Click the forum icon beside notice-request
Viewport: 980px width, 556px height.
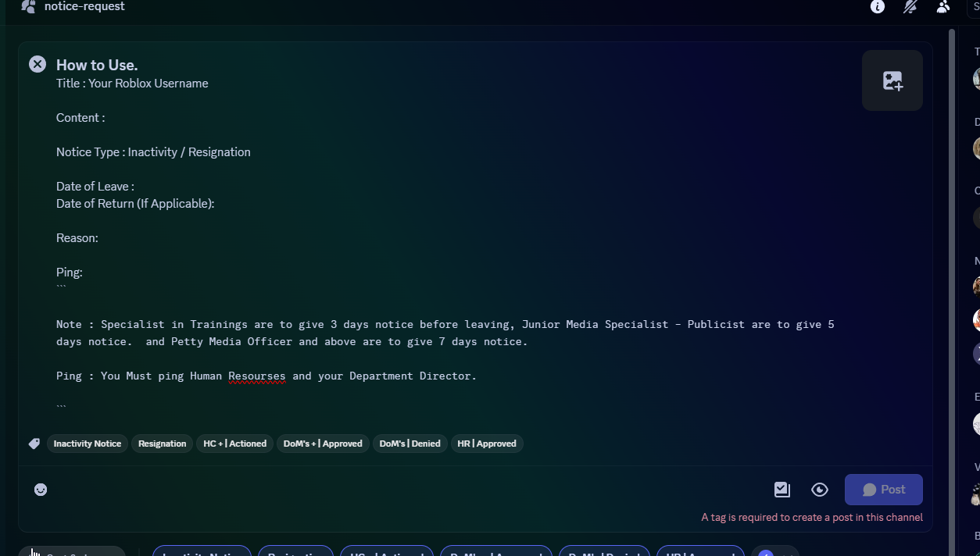coord(28,7)
